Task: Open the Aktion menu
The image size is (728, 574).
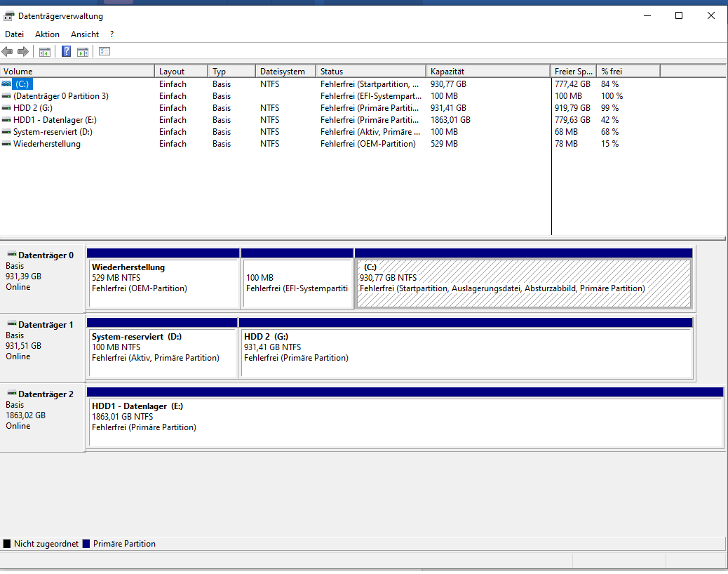Action: coord(48,34)
